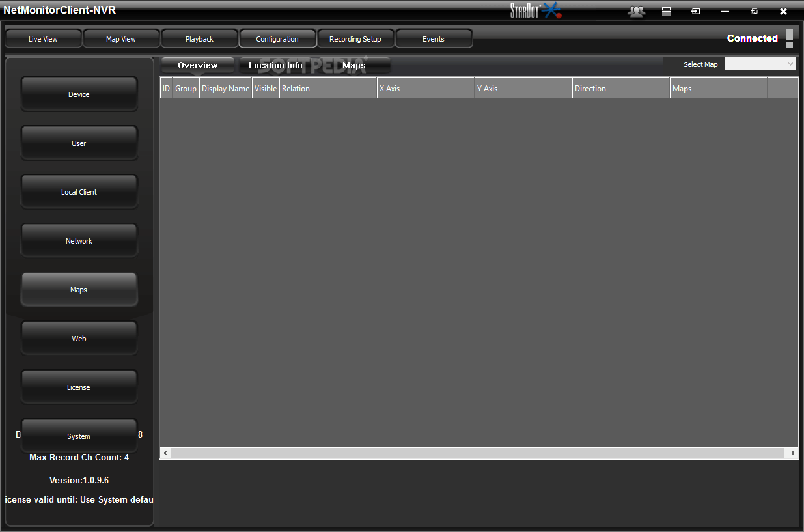This screenshot has height=532, width=804.
Task: Click the Maps column header in table
Action: 719,89
